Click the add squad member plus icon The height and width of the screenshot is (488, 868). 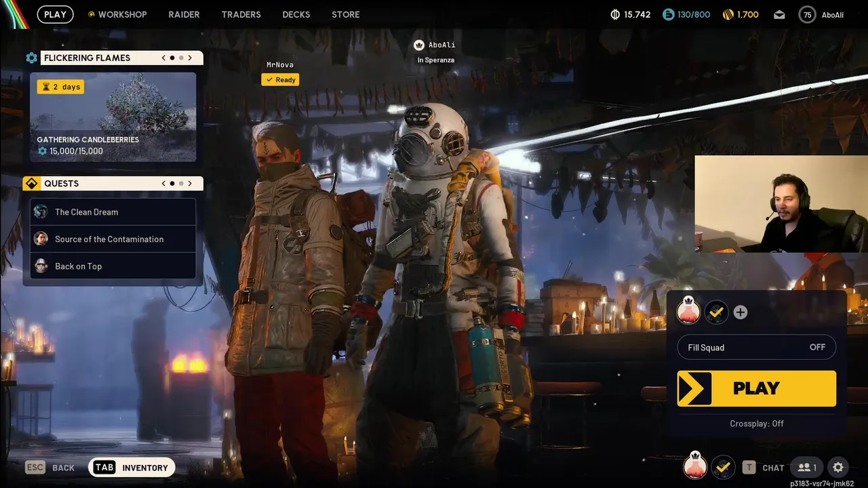pyautogui.click(x=741, y=312)
